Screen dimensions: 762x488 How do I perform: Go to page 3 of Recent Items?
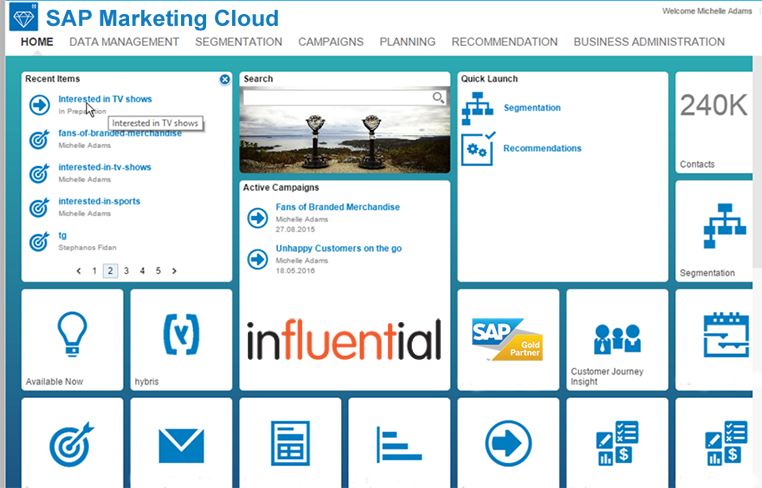(x=126, y=271)
